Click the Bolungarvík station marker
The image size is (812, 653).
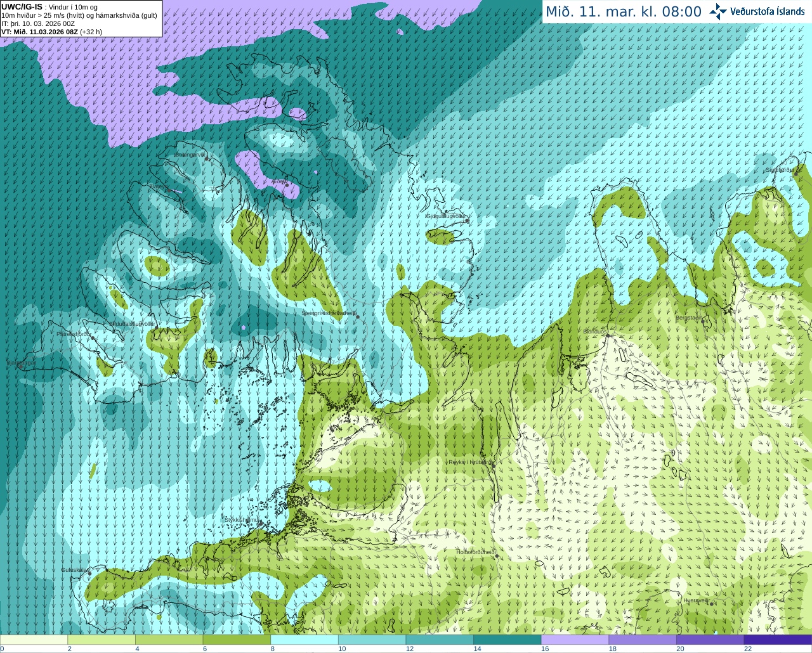207,159
